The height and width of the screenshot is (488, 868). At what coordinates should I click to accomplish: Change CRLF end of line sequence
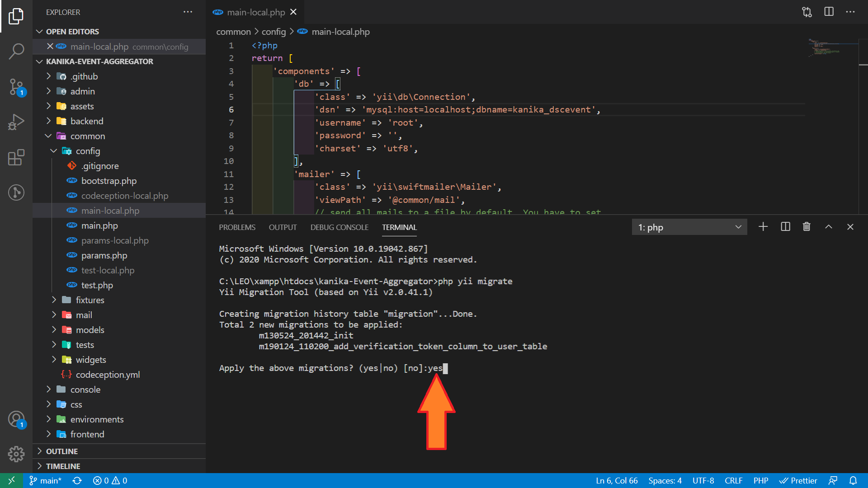[x=733, y=481]
